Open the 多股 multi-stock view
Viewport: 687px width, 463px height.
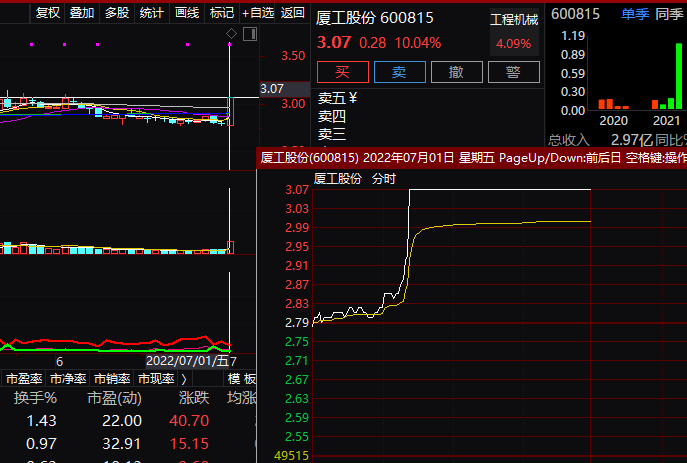(117, 13)
